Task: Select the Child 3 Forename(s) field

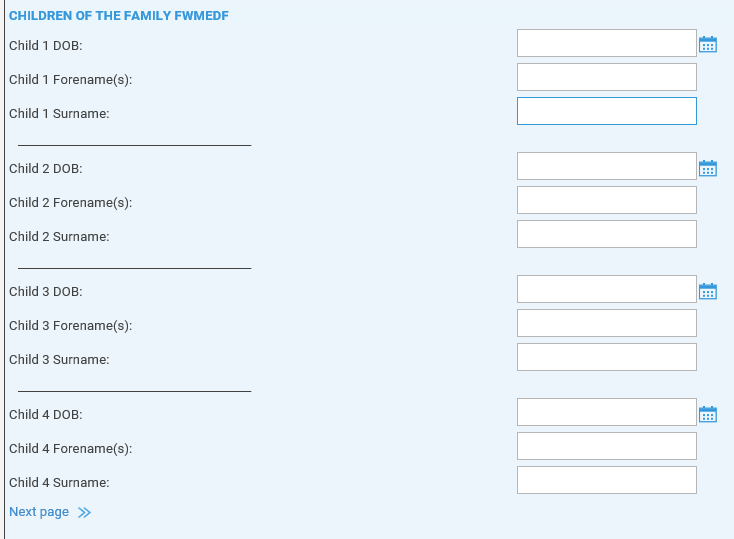Action: coord(607,323)
